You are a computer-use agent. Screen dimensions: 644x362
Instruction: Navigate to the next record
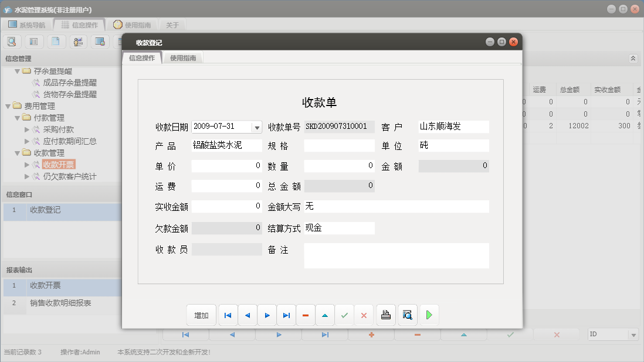point(267,315)
